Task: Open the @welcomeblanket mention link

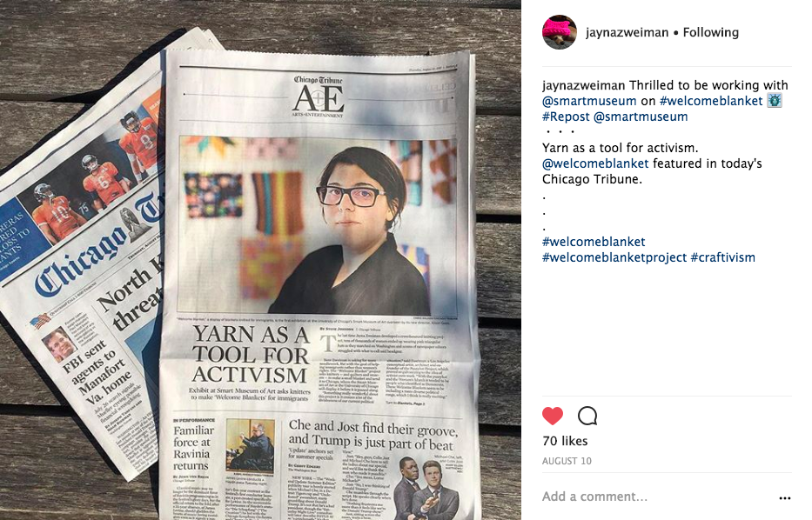Action: coord(595,163)
